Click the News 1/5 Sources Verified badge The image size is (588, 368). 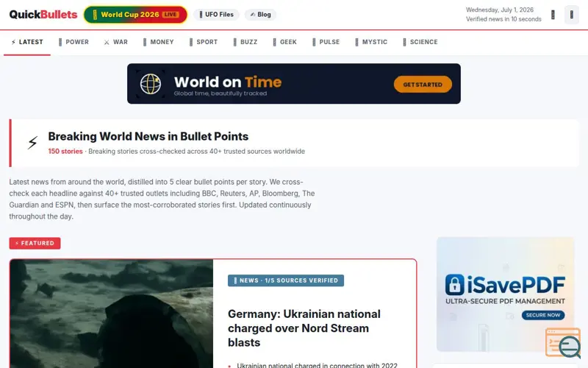point(286,280)
